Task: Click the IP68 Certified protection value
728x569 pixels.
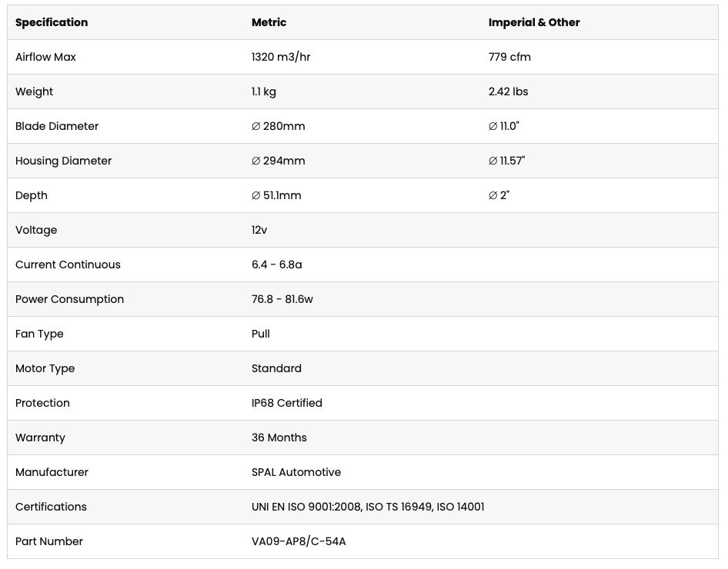Action: (x=287, y=403)
